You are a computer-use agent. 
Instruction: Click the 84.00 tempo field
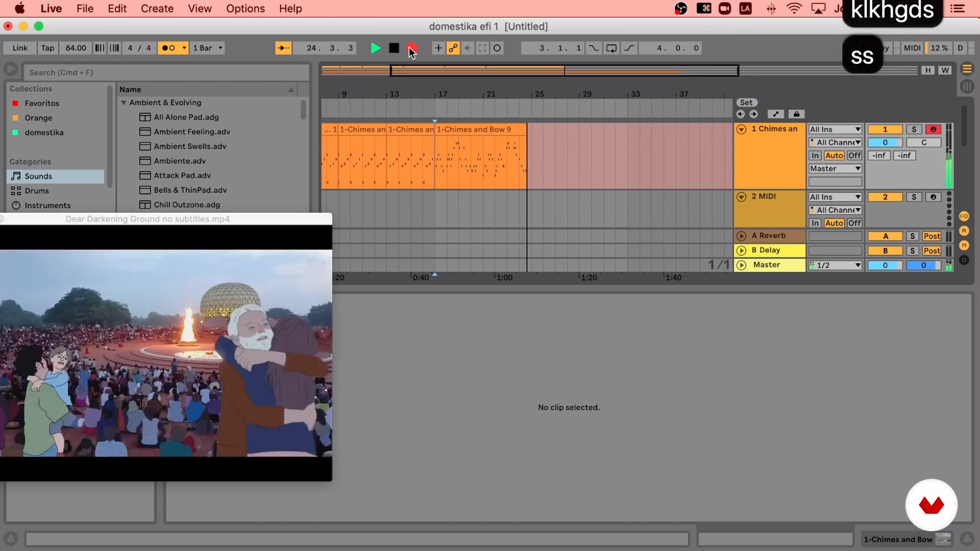coord(76,48)
